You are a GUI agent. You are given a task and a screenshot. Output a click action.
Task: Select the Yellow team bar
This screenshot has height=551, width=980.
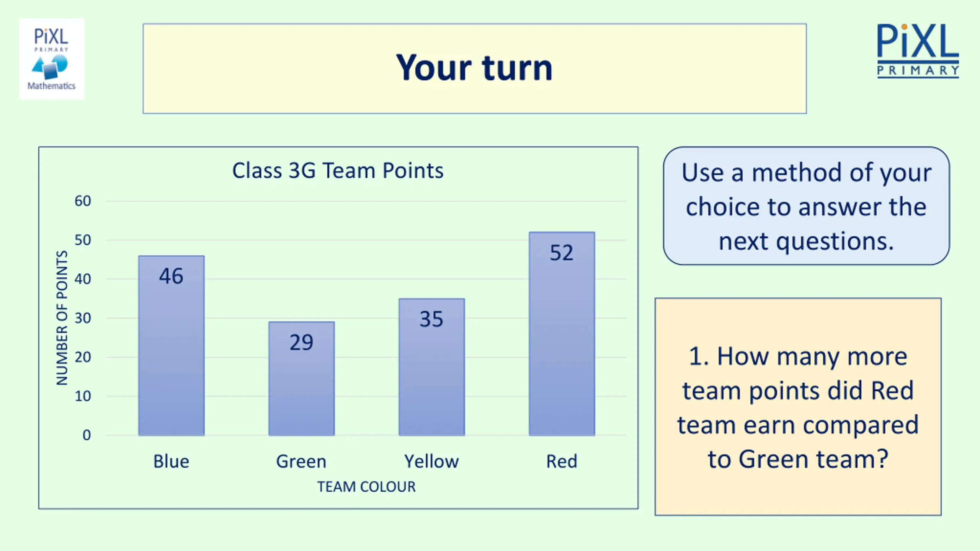[x=432, y=367]
